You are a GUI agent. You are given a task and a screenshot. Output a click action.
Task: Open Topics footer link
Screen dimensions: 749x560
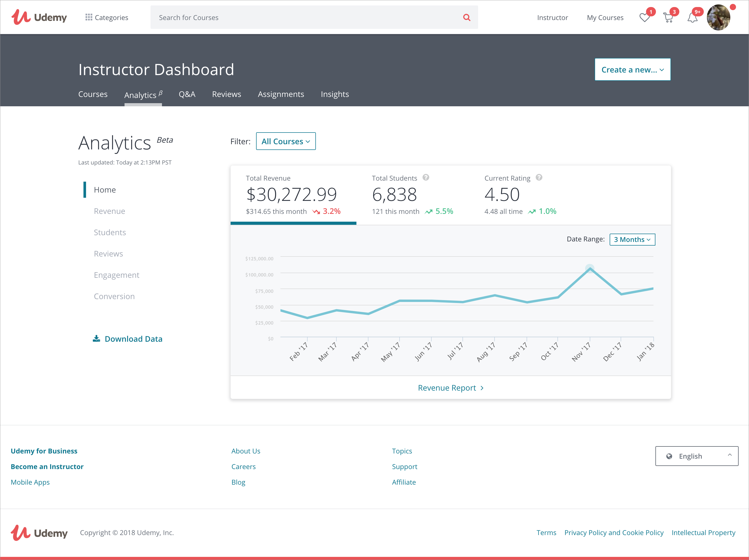pyautogui.click(x=402, y=451)
